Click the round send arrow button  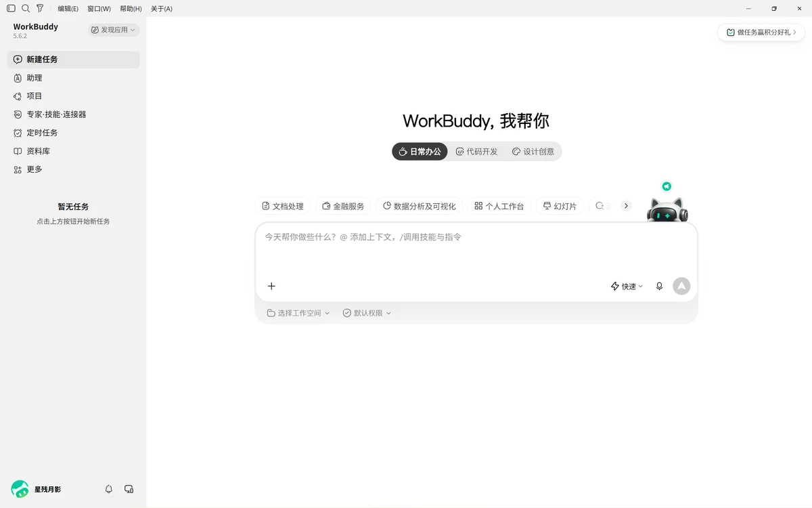(681, 286)
